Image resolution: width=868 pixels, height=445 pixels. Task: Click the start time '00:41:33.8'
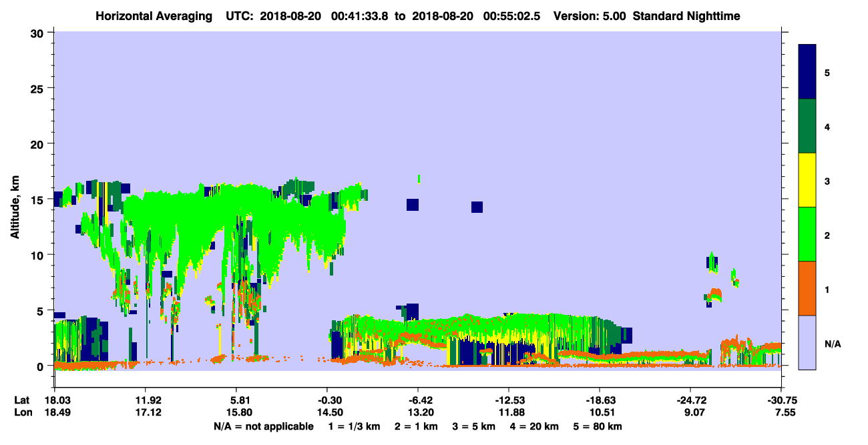click(x=361, y=16)
